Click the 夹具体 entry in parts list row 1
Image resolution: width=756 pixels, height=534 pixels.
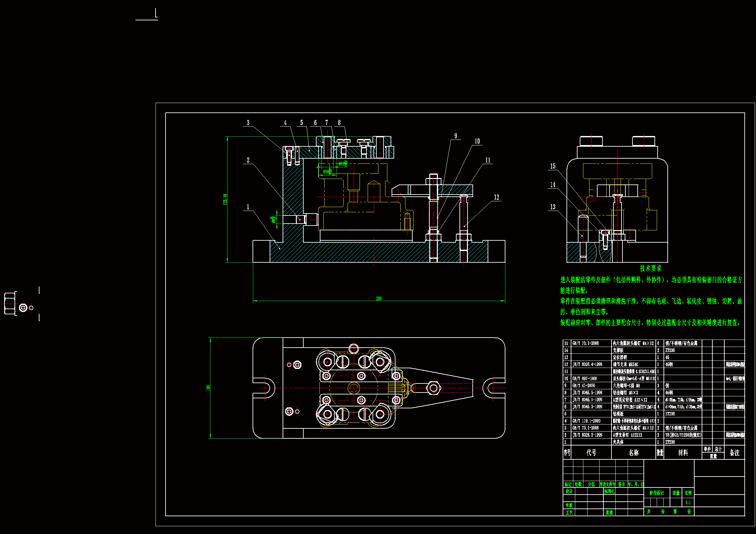pyautogui.click(x=618, y=442)
